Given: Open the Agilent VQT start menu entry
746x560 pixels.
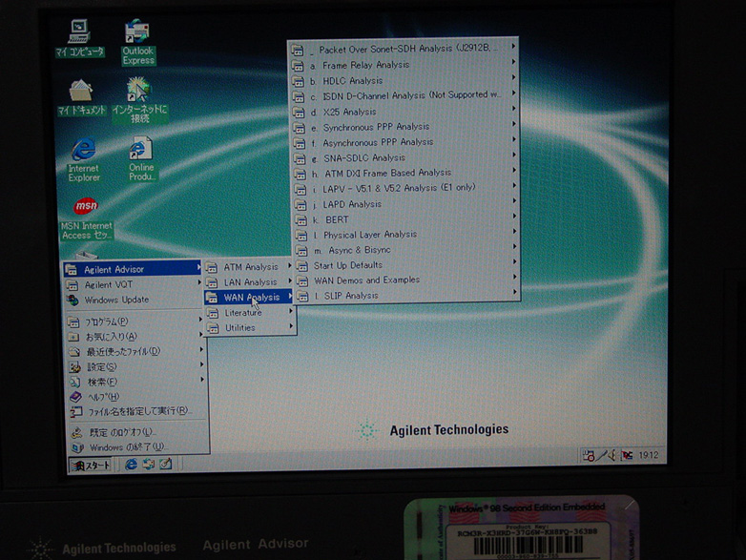Looking at the screenshot, I should click(134, 284).
